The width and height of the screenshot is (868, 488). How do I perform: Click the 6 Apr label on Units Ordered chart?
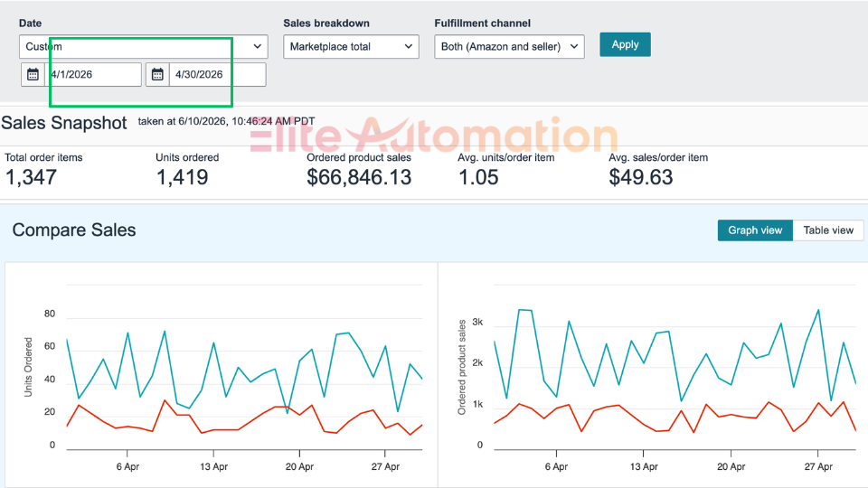[127, 466]
